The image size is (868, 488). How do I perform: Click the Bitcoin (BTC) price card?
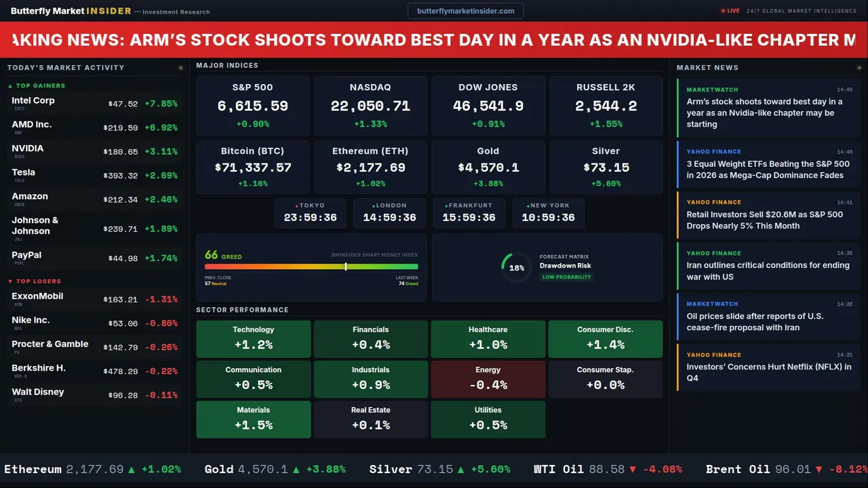pyautogui.click(x=253, y=167)
